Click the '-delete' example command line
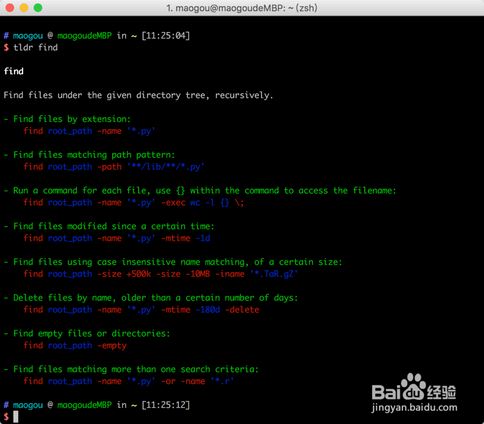Screen dimensions: 484x424 click(x=141, y=309)
